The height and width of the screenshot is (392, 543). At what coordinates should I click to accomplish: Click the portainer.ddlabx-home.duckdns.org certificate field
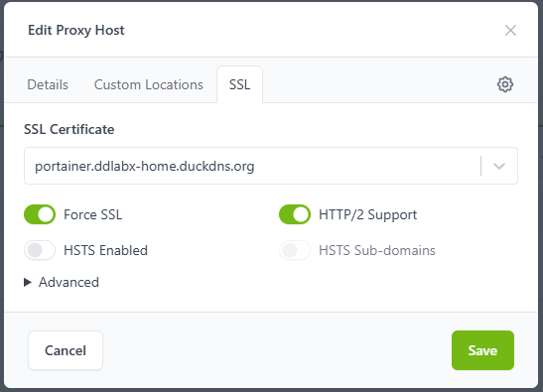point(271,166)
